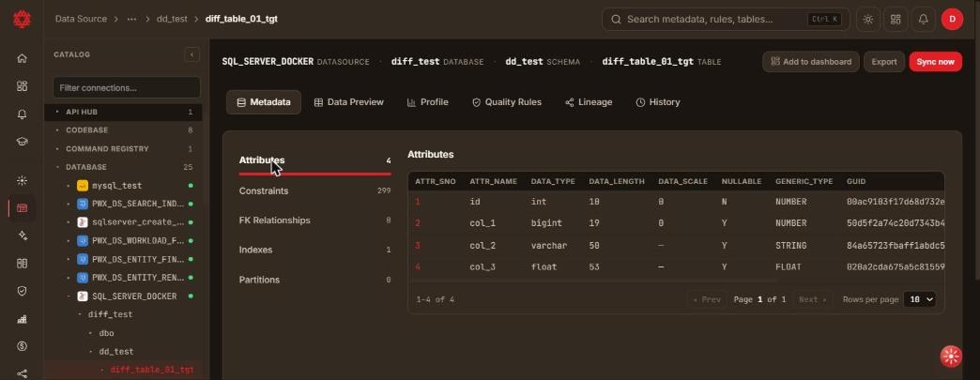Collapse the Catalog panel
Screen dimensions: 980x380
191,55
